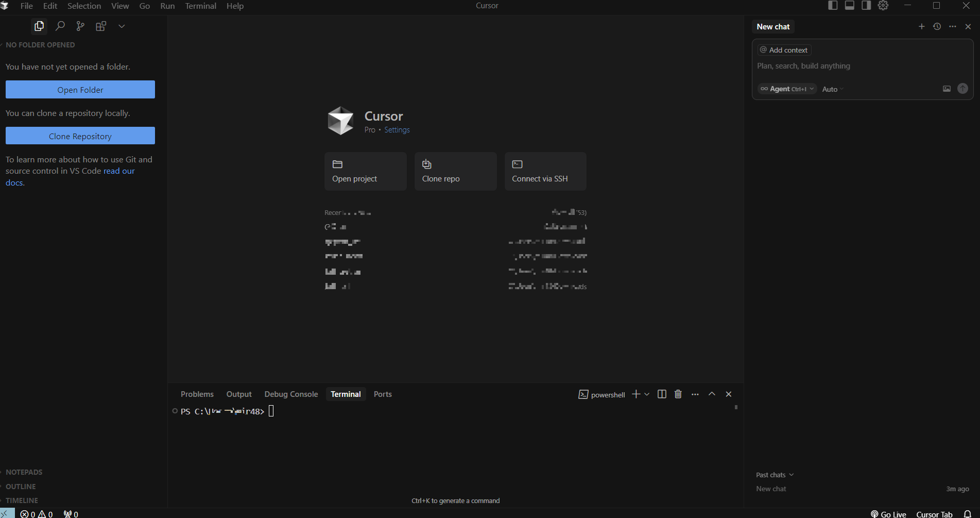Click Add context button

(784, 50)
